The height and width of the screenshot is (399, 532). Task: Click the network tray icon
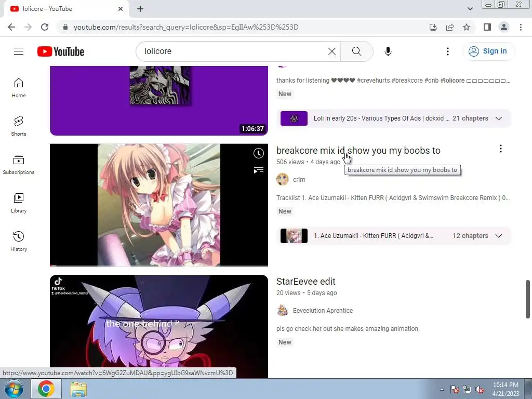467,390
